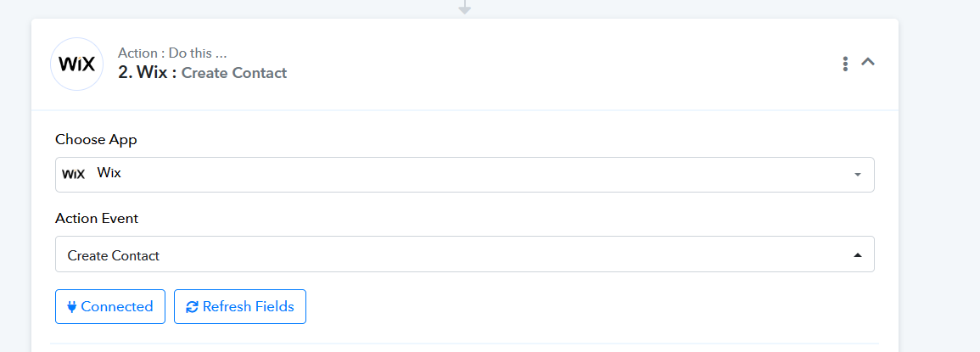Viewport: 980px width, 352px height.
Task: Click the round Wix logo in step header
Action: pyautogui.click(x=77, y=64)
